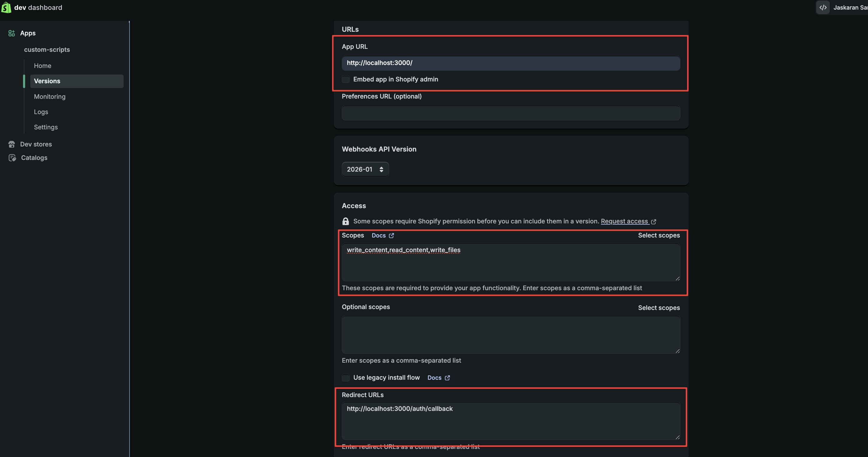Open the Settings page in sidebar
The width and height of the screenshot is (868, 457).
point(45,127)
